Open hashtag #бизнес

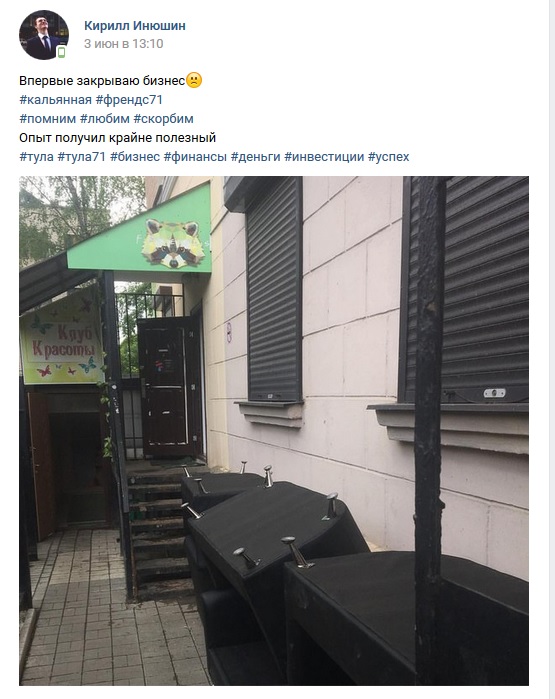click(135, 157)
